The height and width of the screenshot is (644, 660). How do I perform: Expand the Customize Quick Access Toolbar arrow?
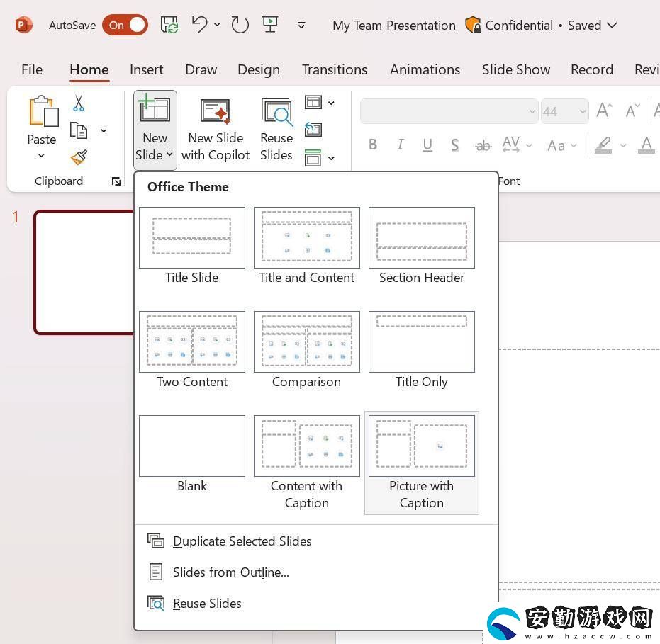tap(301, 26)
